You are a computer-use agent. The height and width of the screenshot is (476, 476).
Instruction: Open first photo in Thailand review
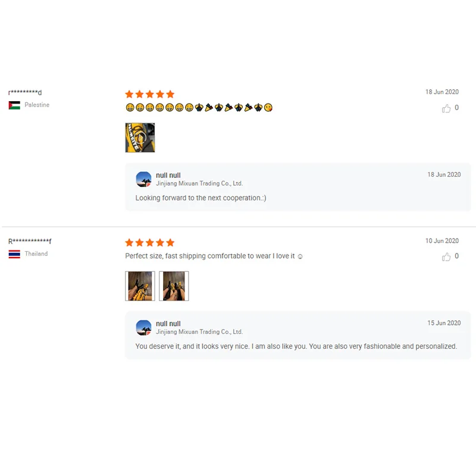click(140, 286)
